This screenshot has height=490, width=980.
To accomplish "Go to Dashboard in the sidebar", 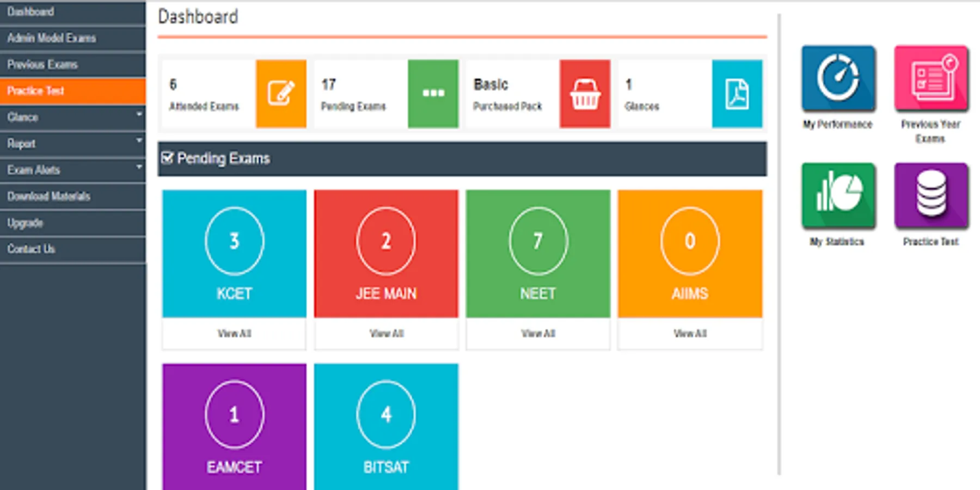I will pos(73,12).
